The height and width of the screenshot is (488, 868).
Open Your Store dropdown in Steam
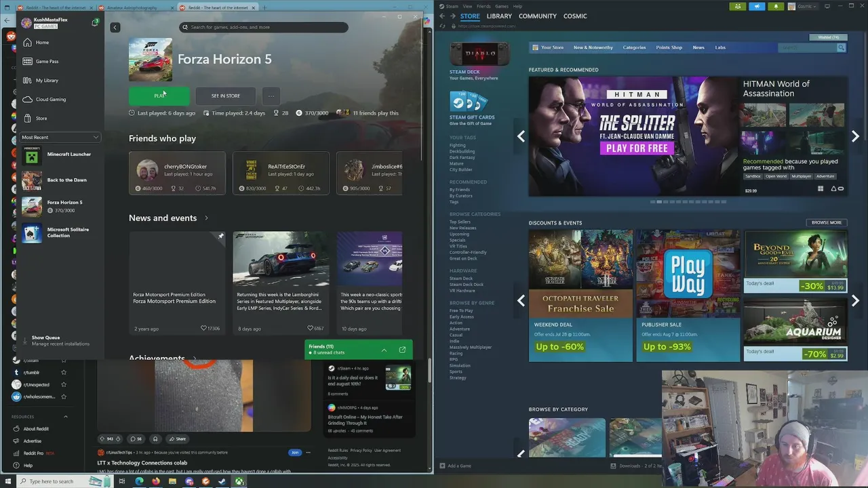point(548,47)
